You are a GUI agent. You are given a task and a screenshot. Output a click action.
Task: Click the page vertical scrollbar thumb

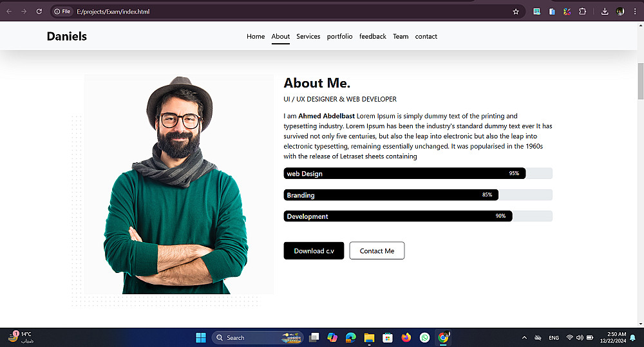[x=640, y=81]
